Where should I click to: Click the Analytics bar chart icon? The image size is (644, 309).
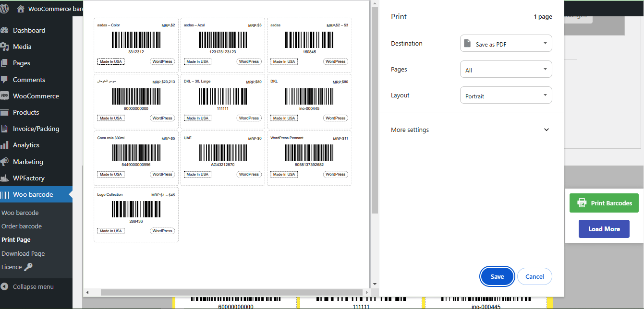5,145
